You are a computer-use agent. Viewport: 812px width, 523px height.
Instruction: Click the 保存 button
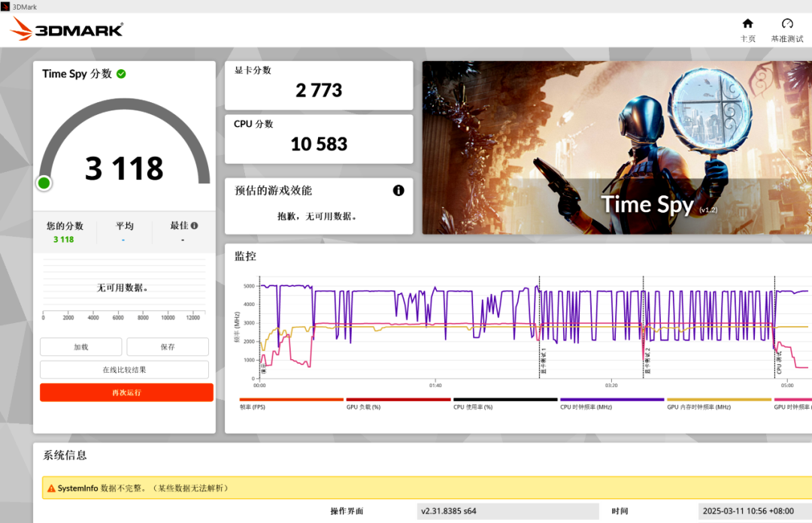point(168,347)
